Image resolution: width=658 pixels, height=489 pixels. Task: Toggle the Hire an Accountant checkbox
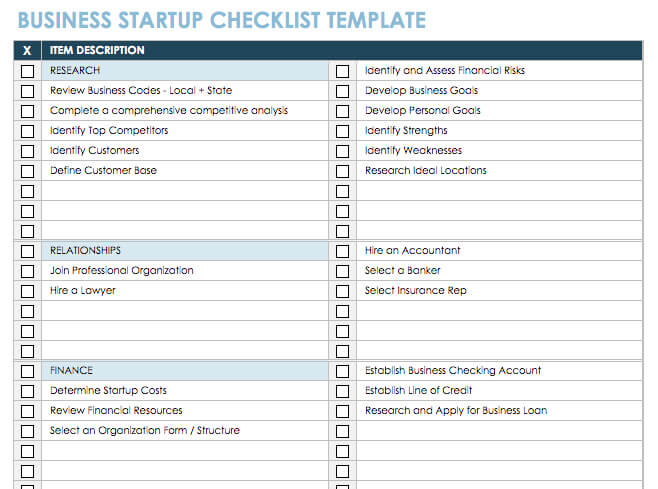343,251
